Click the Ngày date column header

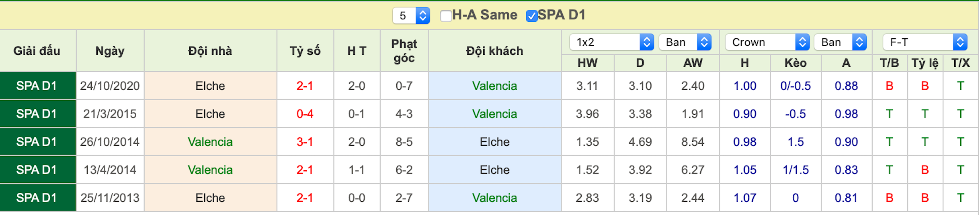[110, 51]
